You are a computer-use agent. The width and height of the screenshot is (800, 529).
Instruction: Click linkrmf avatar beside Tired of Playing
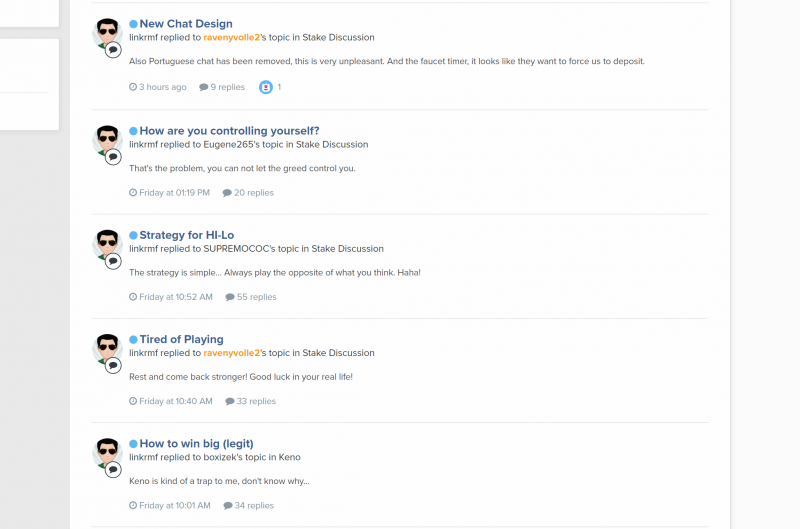[107, 349]
